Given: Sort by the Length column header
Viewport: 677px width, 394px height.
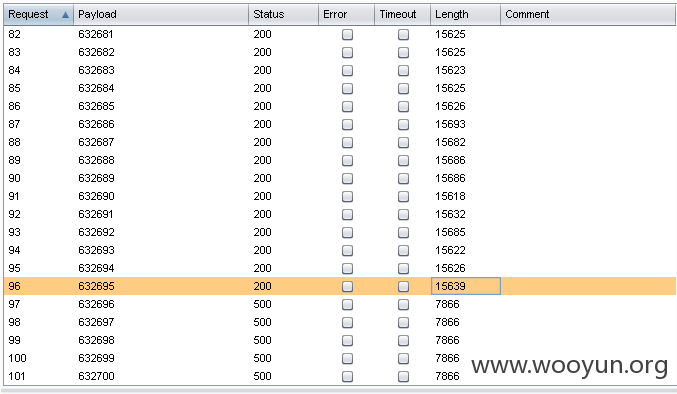Looking at the screenshot, I should (465, 14).
